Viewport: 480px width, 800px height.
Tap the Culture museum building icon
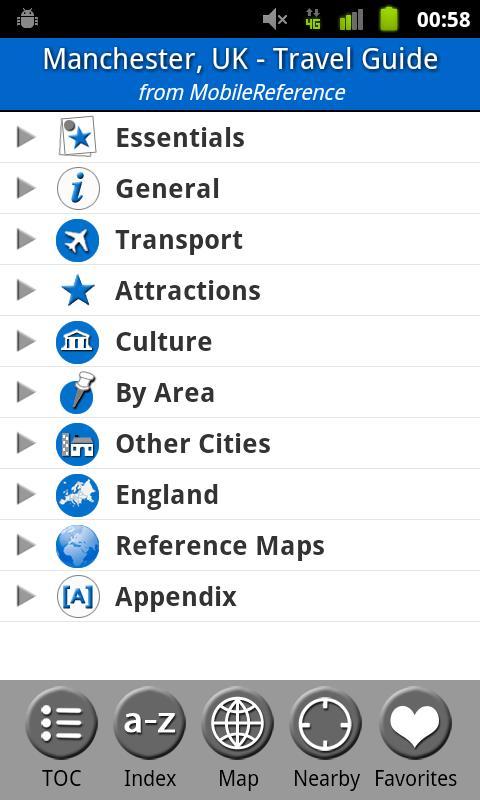tap(78, 342)
